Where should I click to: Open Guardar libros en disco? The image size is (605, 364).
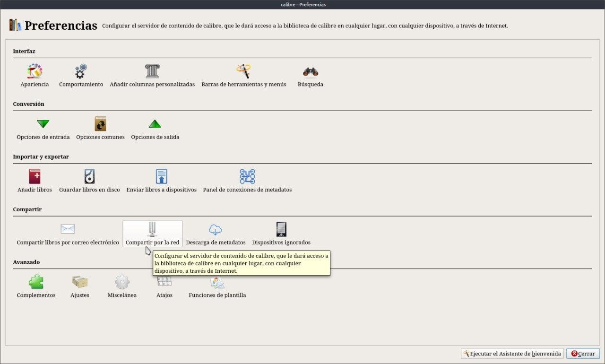[x=89, y=182]
